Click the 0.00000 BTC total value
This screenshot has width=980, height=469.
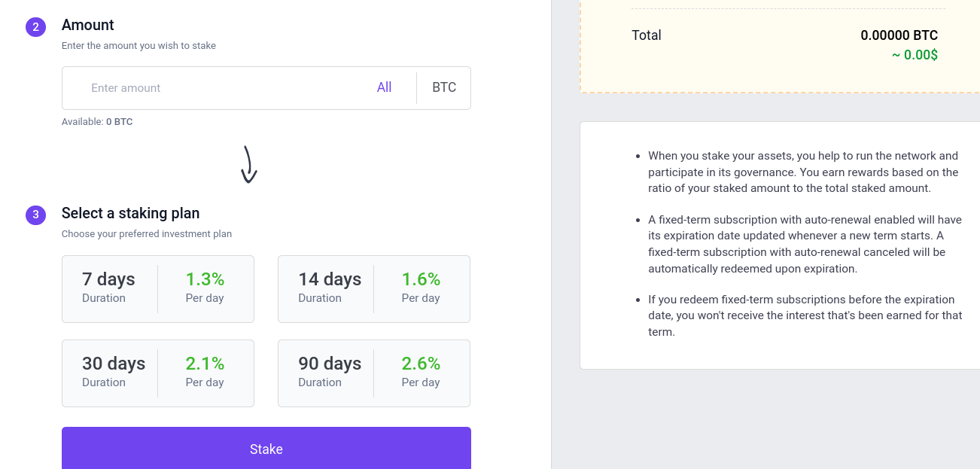(x=899, y=35)
